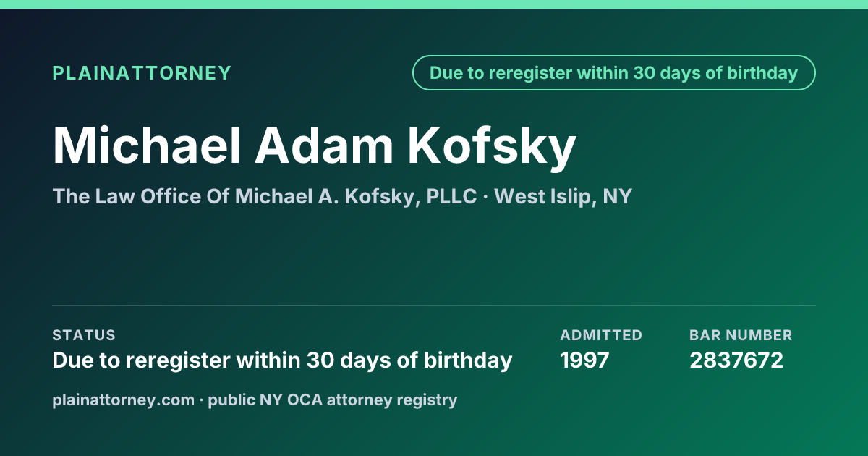The image size is (868, 456).
Task: Select the bold status value under STATUS
Action: tap(283, 360)
